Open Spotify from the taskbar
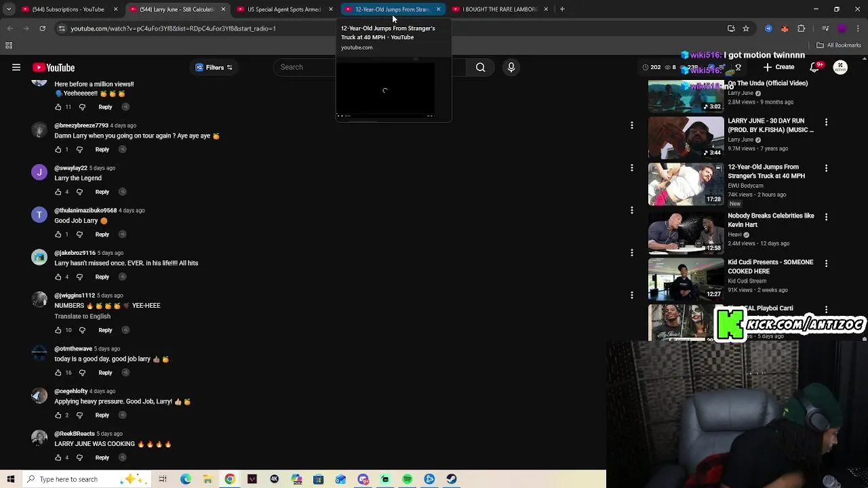The height and width of the screenshot is (488, 868). point(407,479)
